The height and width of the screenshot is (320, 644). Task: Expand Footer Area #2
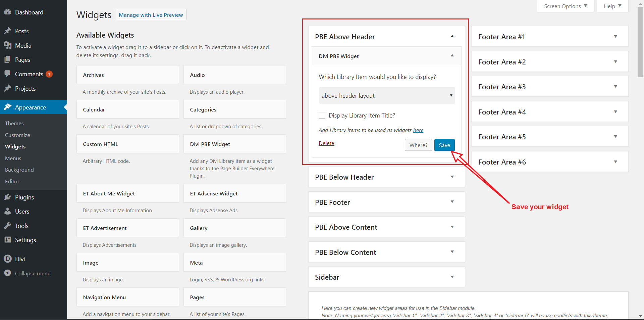coord(615,62)
